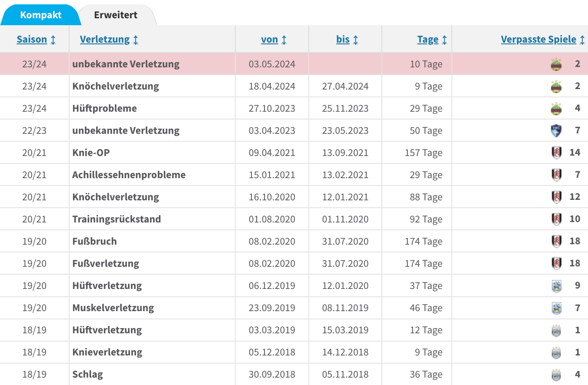Sort table by Verletzung column
This screenshot has width=588, height=385.
point(109,40)
